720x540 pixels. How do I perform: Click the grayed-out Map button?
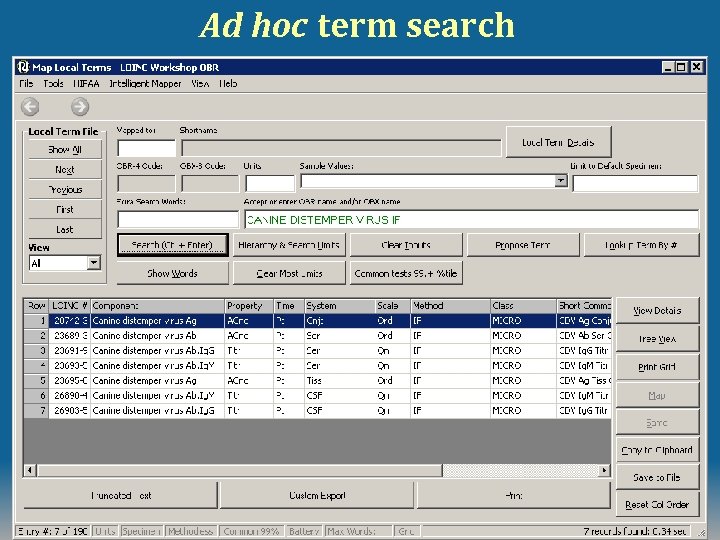657,395
